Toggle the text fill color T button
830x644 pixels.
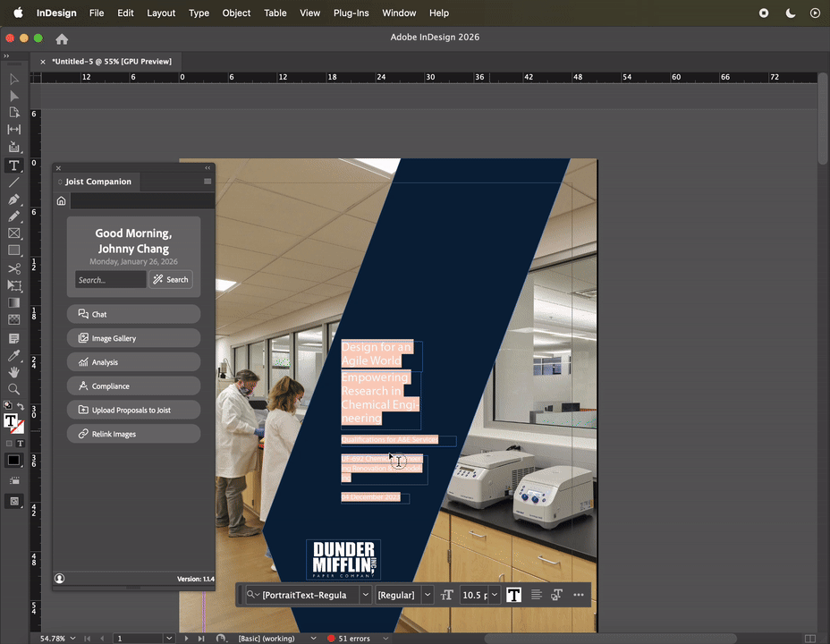click(513, 595)
